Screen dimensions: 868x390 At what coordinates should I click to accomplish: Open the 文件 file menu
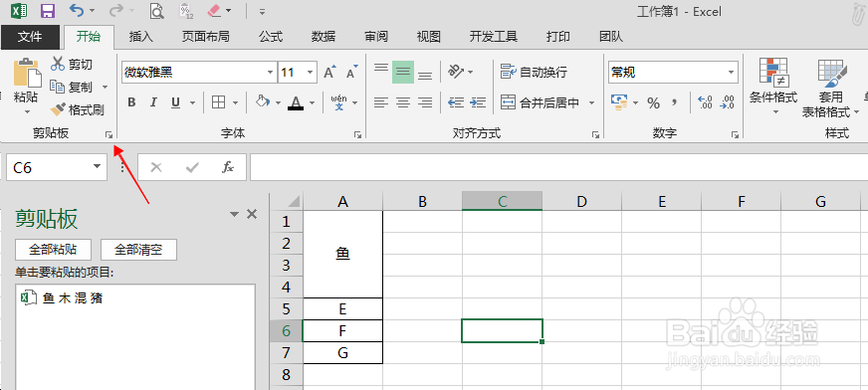[x=30, y=37]
